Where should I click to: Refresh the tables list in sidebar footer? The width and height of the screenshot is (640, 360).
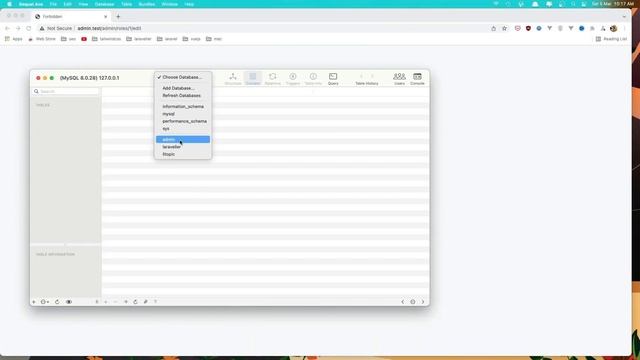(x=57, y=302)
